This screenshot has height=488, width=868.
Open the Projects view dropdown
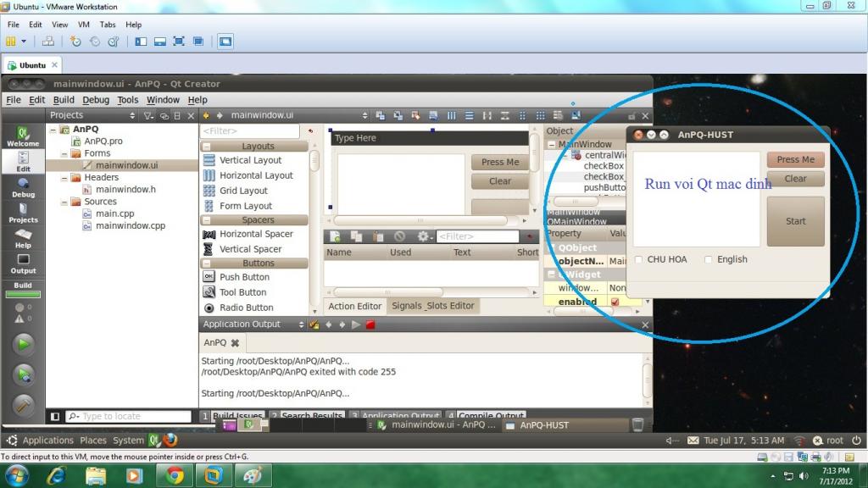(131, 115)
